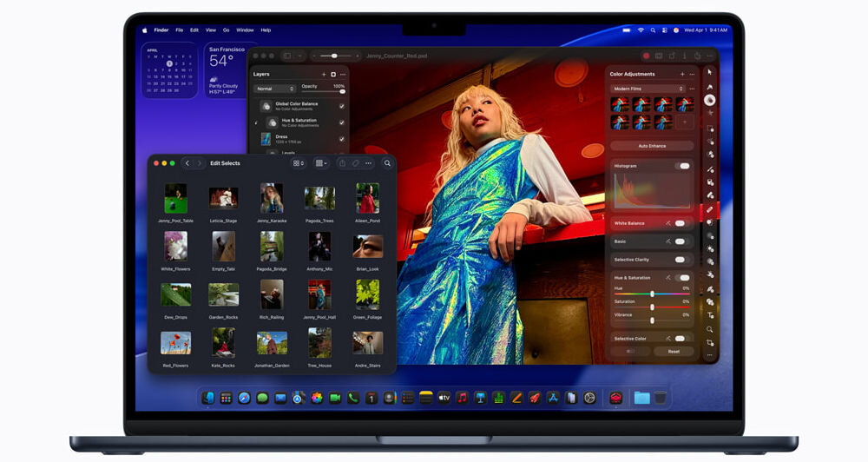868x462 pixels.
Task: Click the White Balance picker wand icon
Action: coord(668,223)
